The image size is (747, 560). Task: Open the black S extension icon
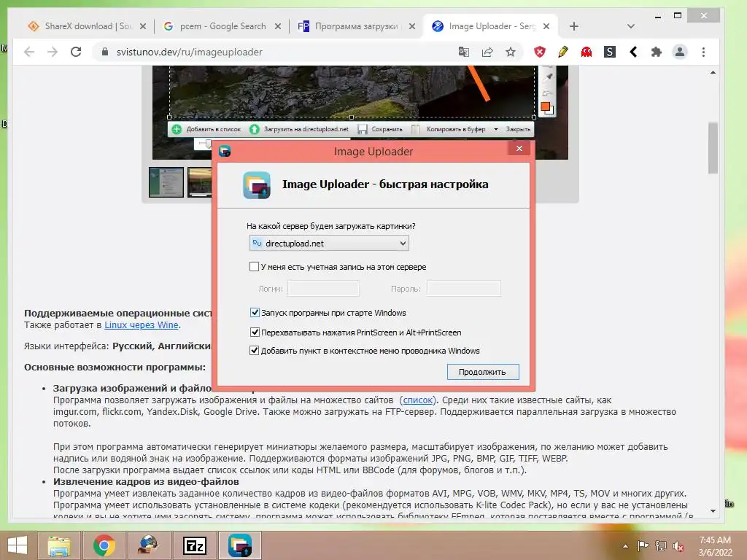pos(610,52)
